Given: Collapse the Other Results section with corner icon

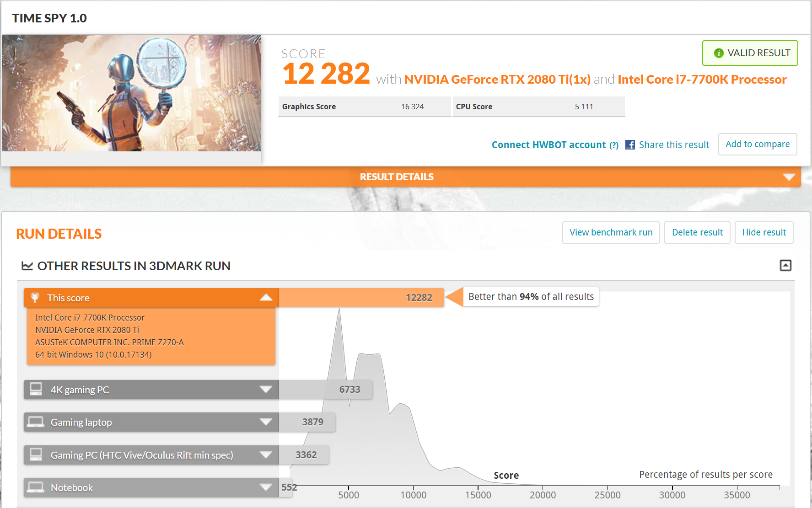Looking at the screenshot, I should coord(785,265).
